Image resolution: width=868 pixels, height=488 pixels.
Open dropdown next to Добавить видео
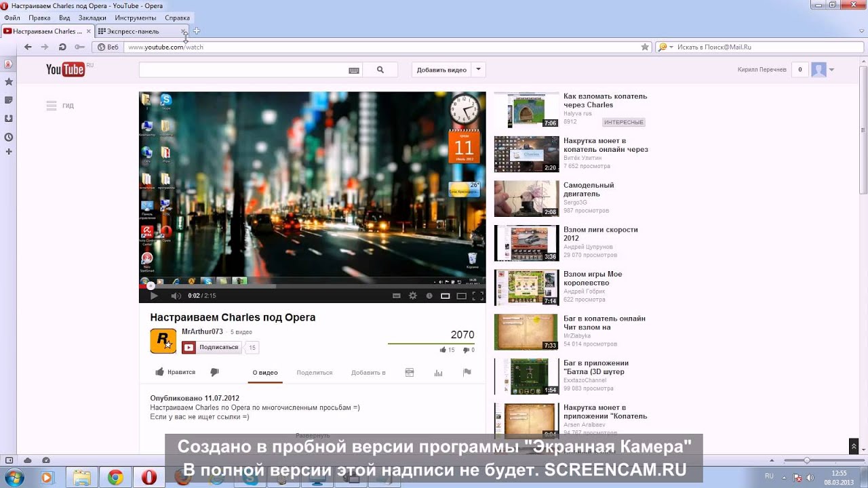tap(478, 69)
